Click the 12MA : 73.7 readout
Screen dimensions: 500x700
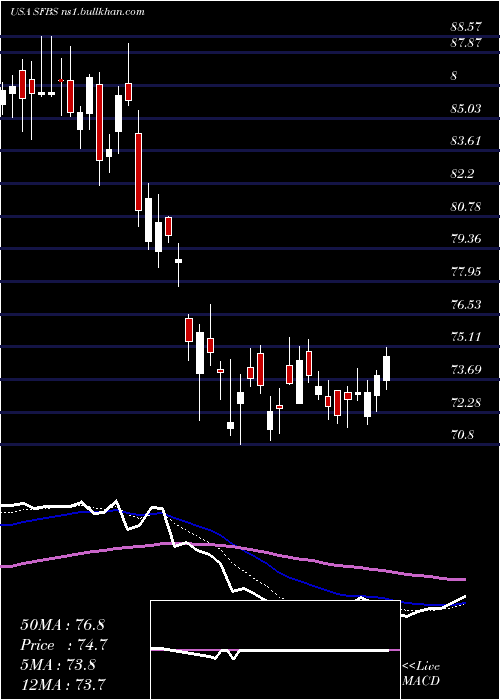[x=62, y=684]
